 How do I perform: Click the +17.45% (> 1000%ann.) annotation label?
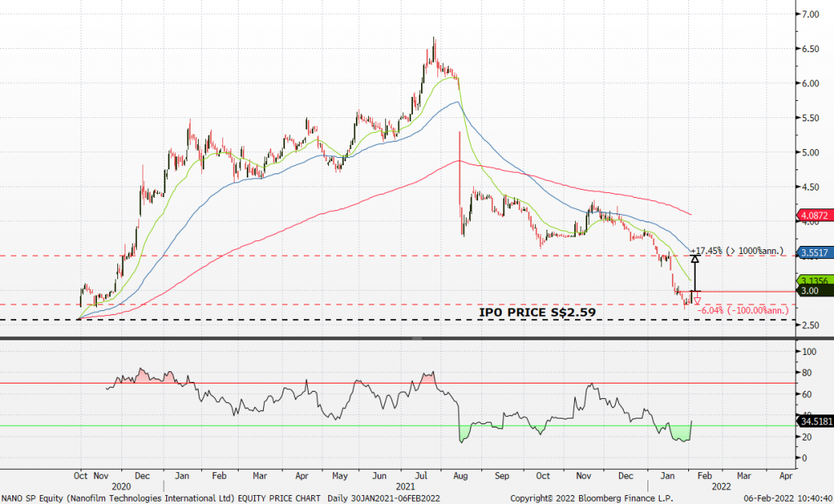pos(736,251)
